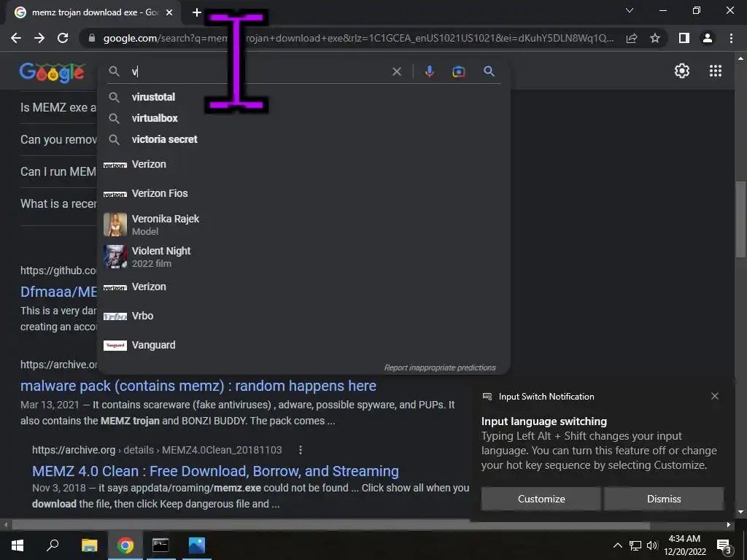Click the horizontal scrollbar thumb
Screen dimensions: 747x560
330,525
